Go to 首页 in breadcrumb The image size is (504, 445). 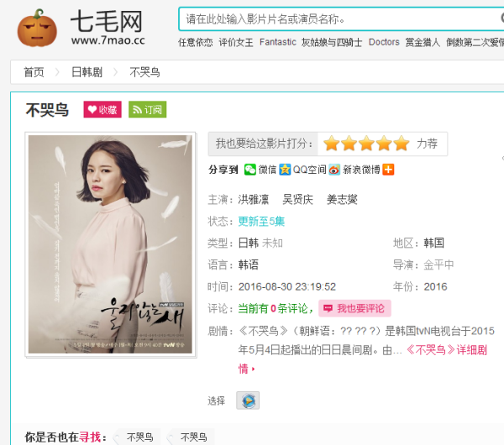pyautogui.click(x=34, y=72)
